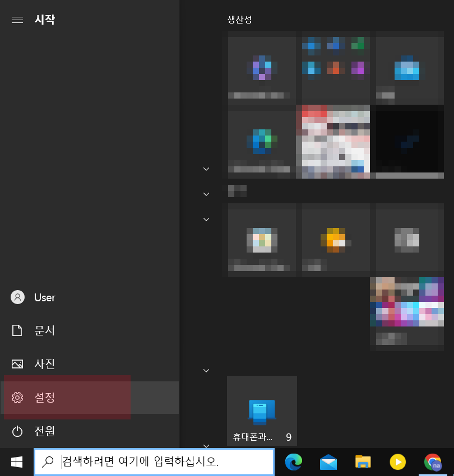This screenshot has height=476, width=454.
Task: Open the purple-blue icon tile under 생산성
Action: pyautogui.click(x=262, y=68)
